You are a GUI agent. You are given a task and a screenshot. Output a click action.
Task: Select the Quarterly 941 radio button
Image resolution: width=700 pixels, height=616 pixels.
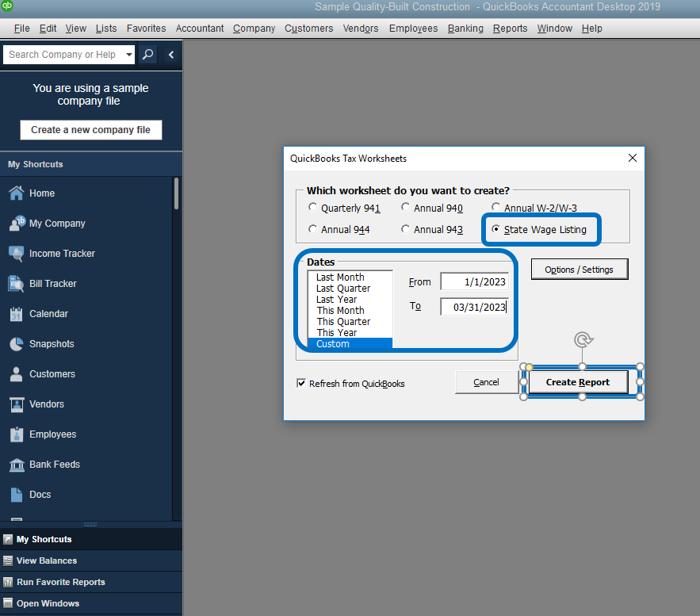(312, 207)
